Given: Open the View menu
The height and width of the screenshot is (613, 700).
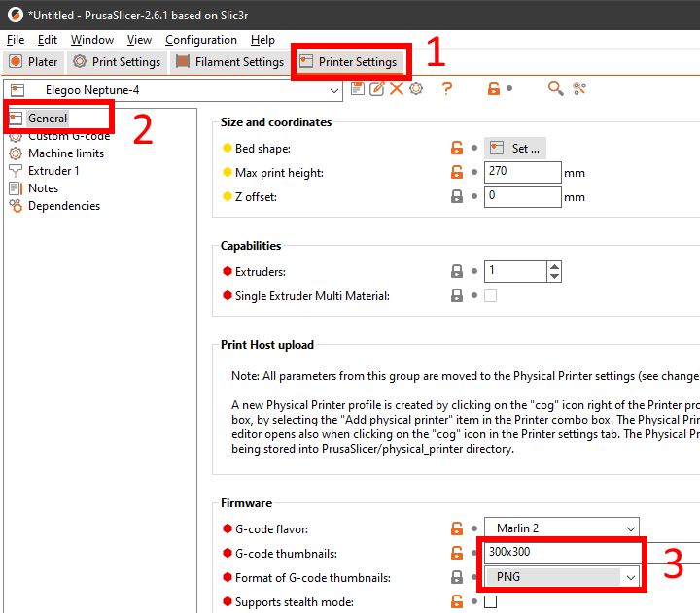Looking at the screenshot, I should click(139, 40).
